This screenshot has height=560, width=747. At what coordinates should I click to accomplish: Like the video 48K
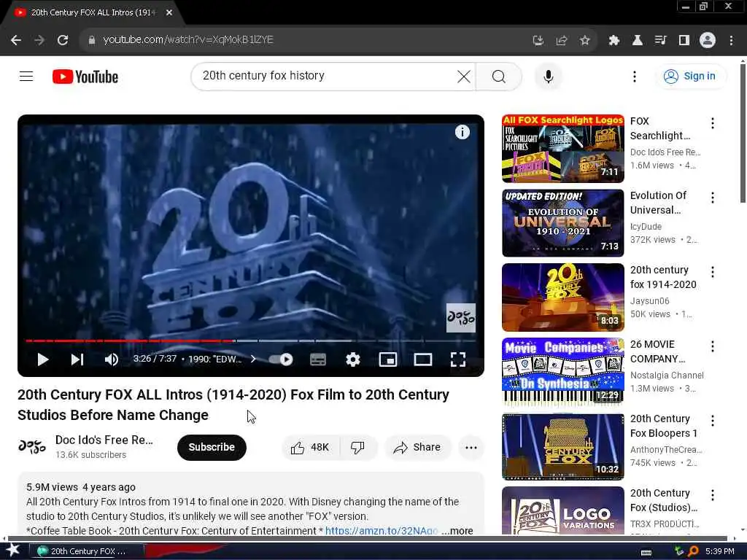[310, 447]
